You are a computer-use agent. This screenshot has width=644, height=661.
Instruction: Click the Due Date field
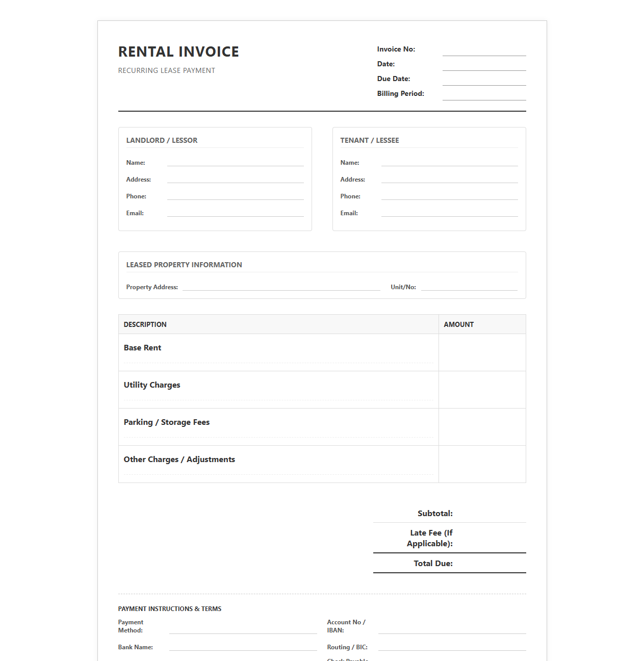point(484,80)
